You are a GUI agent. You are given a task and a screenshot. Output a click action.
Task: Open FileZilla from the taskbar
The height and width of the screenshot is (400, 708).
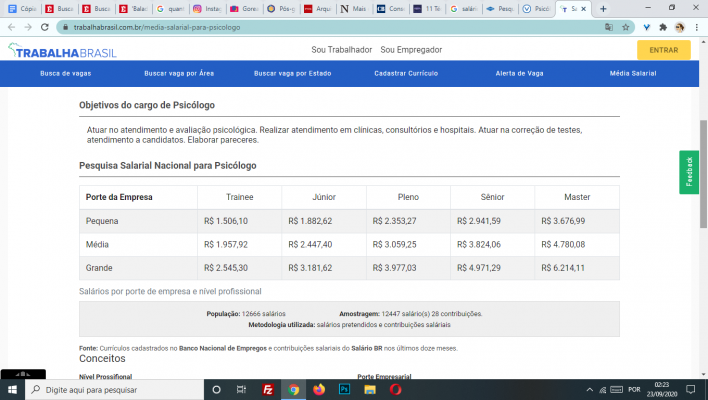point(268,389)
